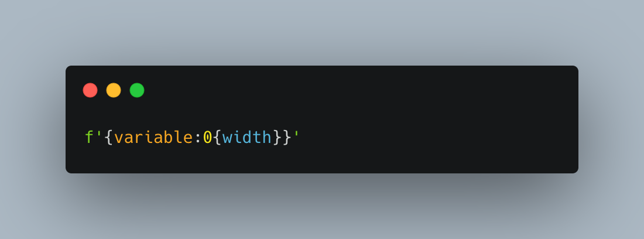Click the opening single quote after f
The width and height of the screenshot is (644, 239).
point(99,134)
